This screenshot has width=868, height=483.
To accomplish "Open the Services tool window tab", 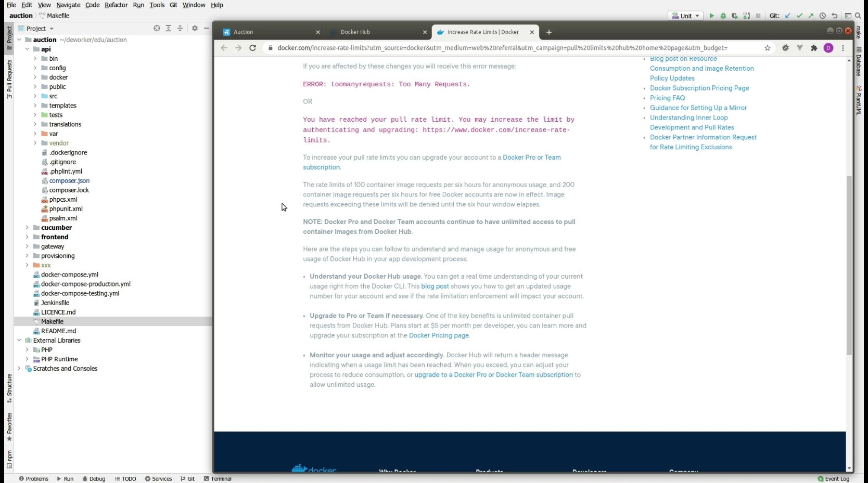I will coord(158,479).
